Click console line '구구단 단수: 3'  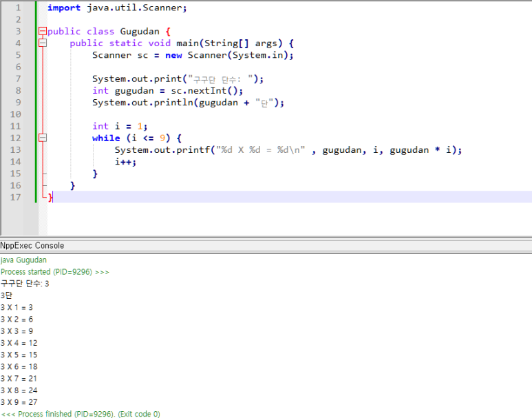[25, 284]
